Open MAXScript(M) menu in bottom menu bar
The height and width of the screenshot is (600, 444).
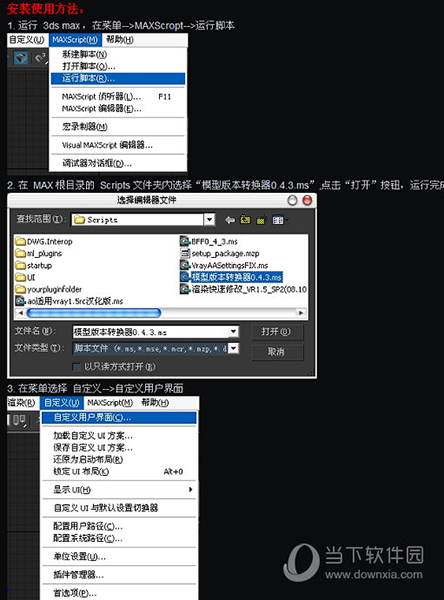click(110, 403)
